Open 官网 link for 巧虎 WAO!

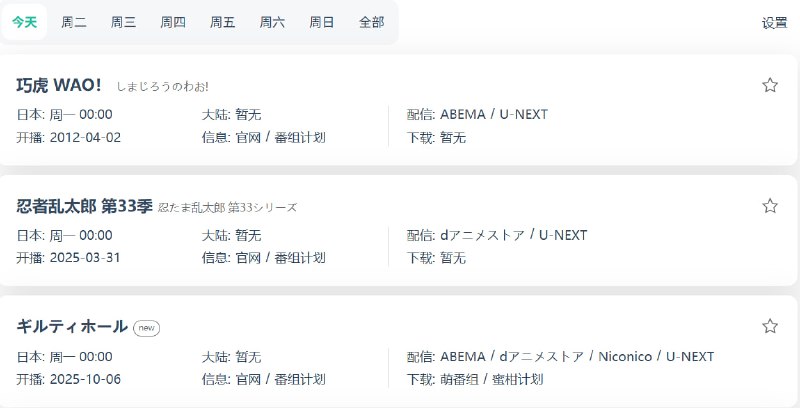248,138
